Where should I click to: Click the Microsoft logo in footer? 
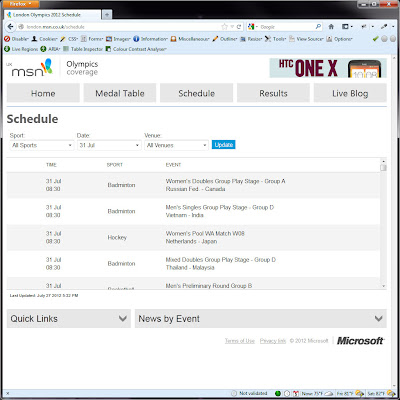click(360, 341)
